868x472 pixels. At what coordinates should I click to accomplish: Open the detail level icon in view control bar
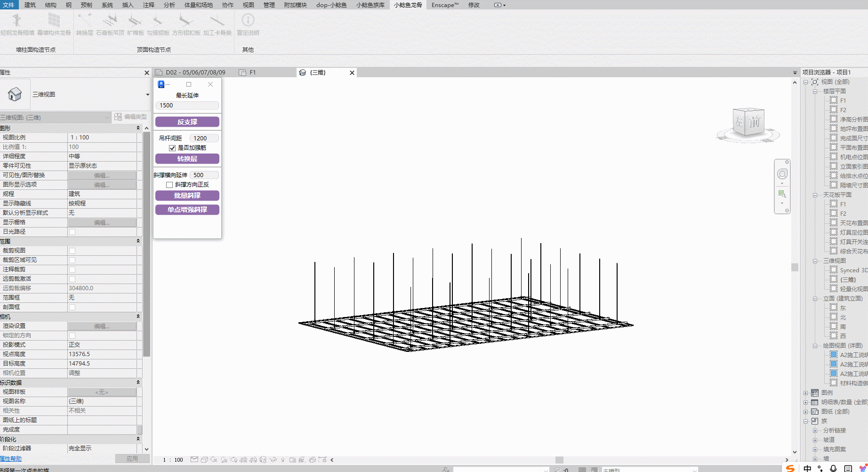[x=194, y=460]
